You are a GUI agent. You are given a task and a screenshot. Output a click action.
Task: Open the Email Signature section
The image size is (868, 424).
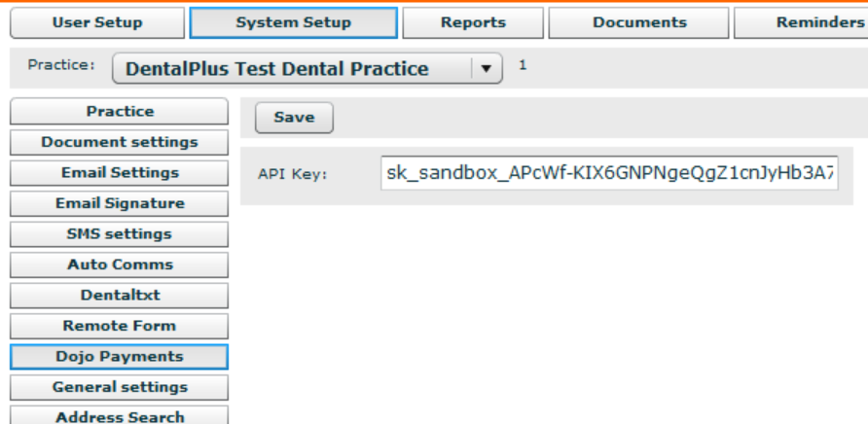point(120,203)
